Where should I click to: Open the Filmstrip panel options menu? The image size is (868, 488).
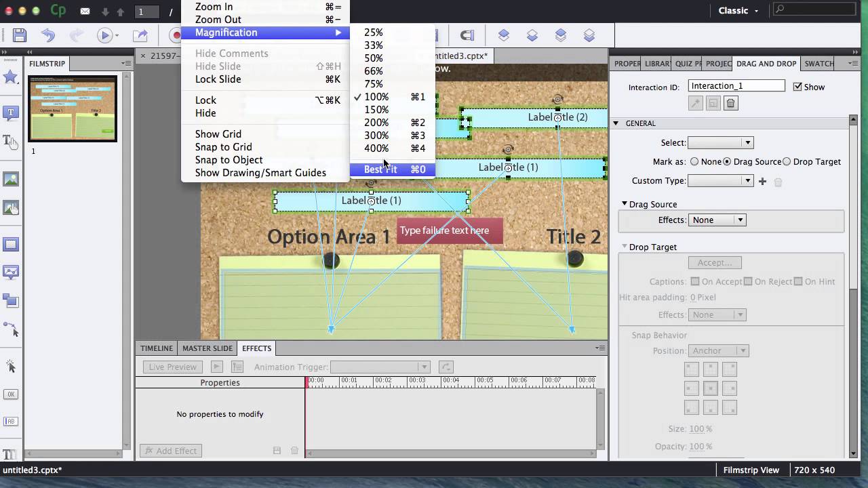pyautogui.click(x=126, y=63)
